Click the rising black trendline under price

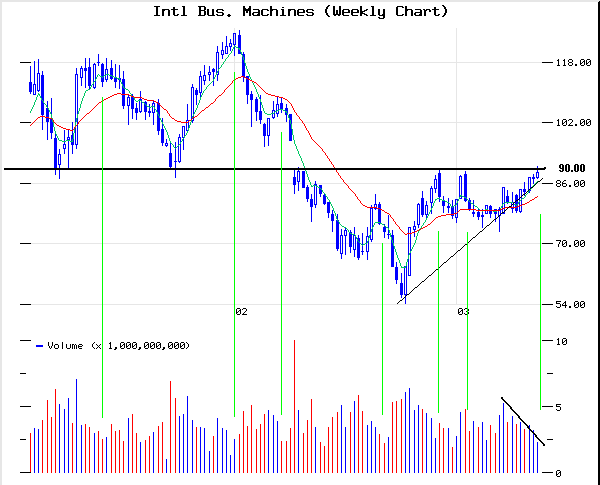click(470, 241)
